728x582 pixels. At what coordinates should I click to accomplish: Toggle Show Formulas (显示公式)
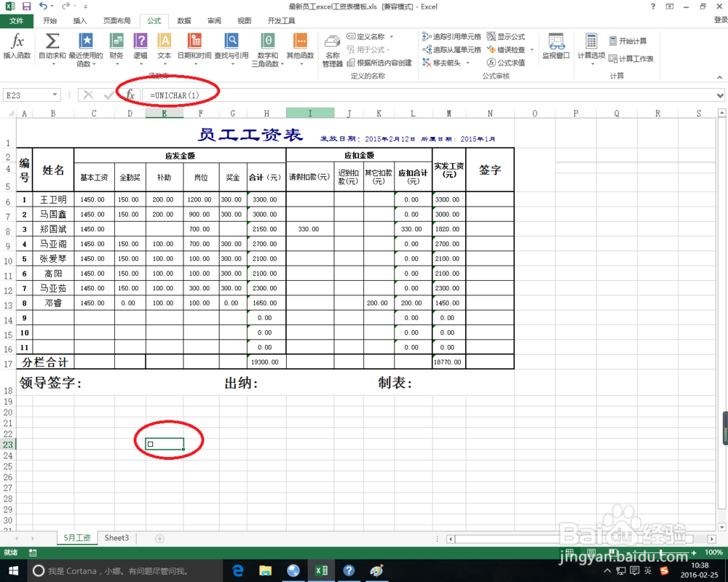tap(506, 36)
